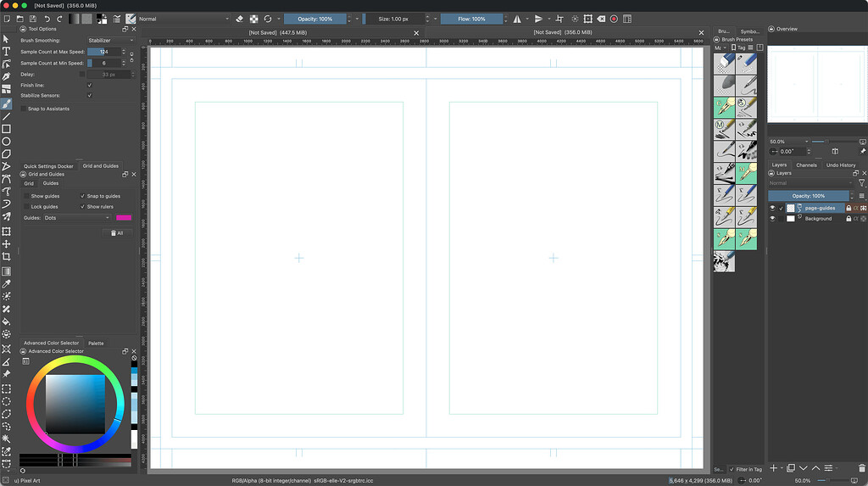Switch to the Quick Settings Docker tab
868x486 pixels.
48,166
